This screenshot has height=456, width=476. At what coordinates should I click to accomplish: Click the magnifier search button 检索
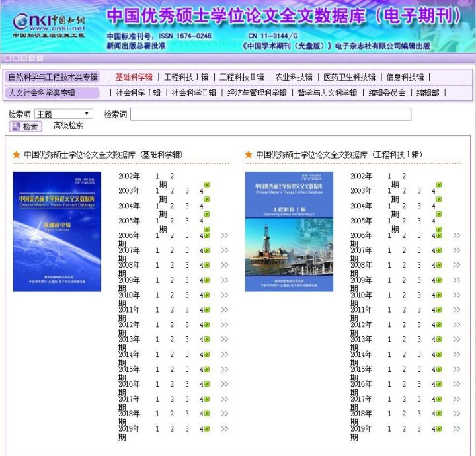26,126
